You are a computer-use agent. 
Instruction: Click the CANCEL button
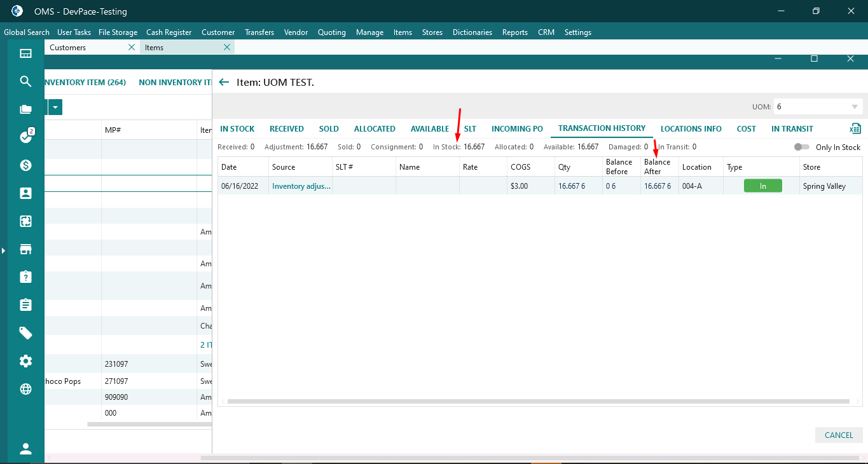tap(838, 435)
